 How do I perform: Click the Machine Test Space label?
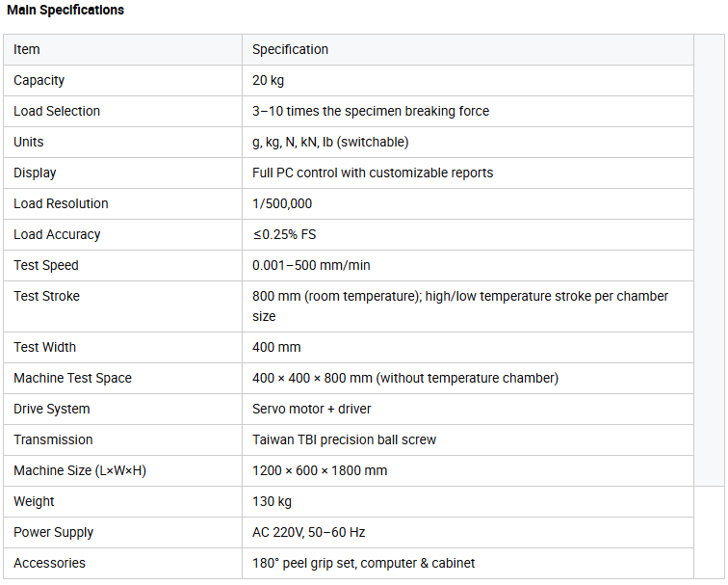coord(72,378)
